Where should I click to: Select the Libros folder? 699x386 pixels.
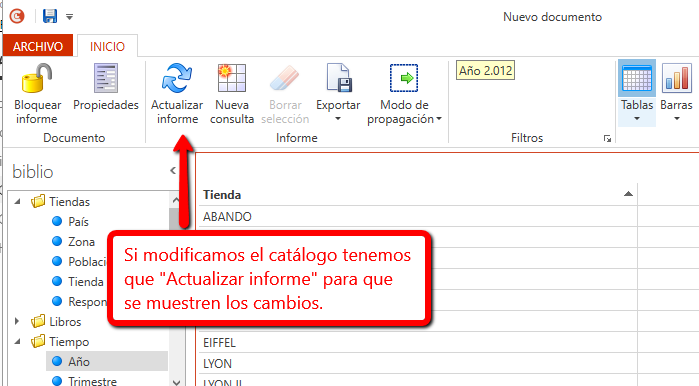click(65, 321)
